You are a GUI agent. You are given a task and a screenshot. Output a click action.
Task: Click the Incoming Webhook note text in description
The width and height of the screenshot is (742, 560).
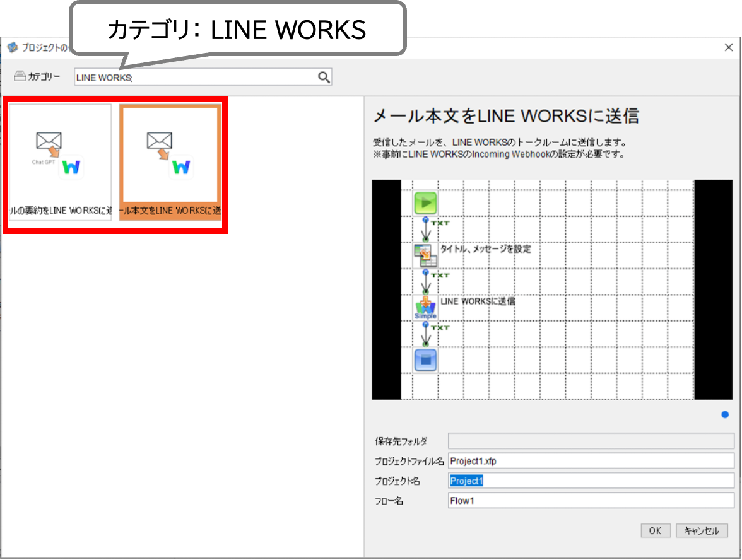pos(498,154)
